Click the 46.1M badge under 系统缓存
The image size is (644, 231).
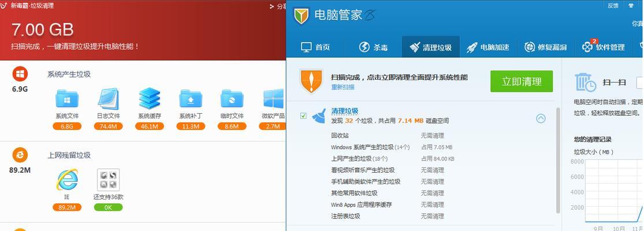click(x=150, y=126)
